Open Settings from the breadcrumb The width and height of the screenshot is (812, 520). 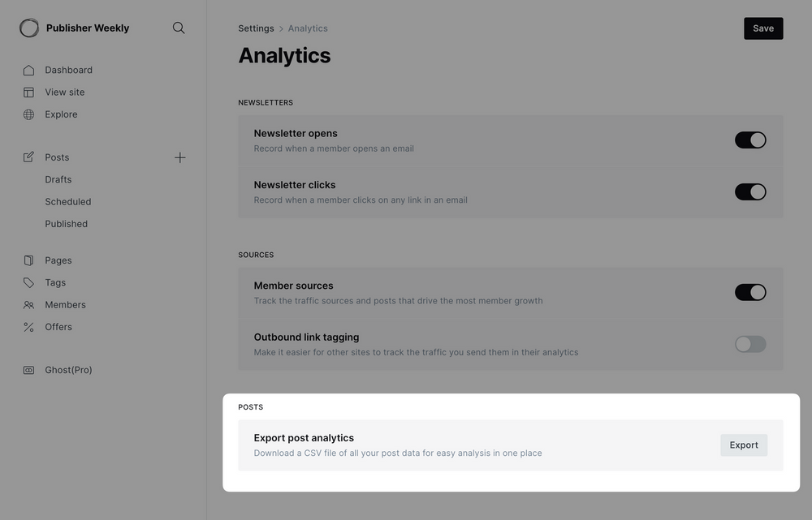coord(255,28)
